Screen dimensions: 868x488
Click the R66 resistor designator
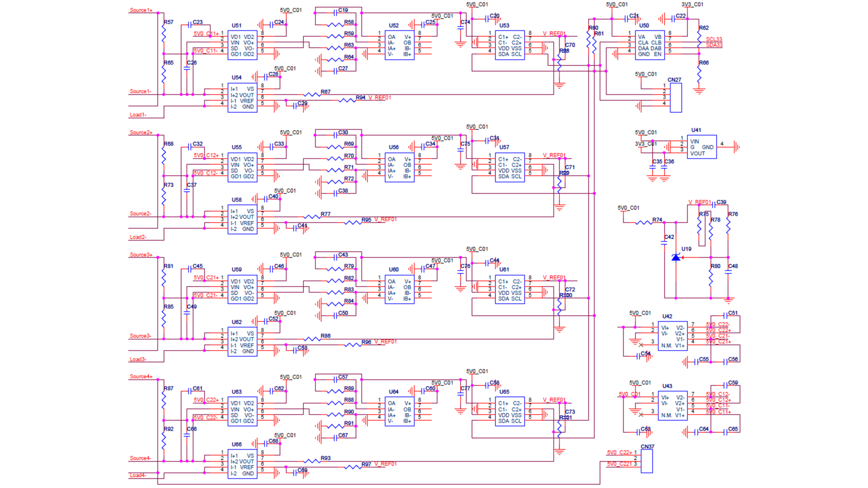pyautogui.click(x=704, y=63)
